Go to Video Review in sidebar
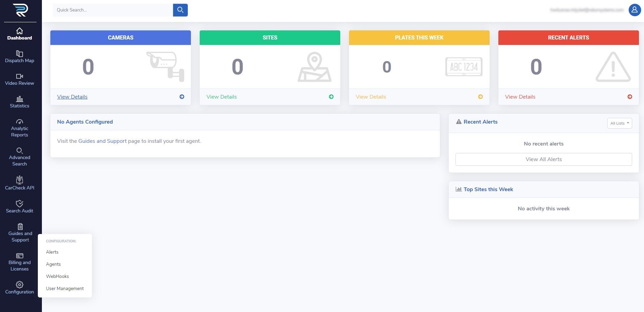This screenshot has height=312, width=644. (20, 79)
